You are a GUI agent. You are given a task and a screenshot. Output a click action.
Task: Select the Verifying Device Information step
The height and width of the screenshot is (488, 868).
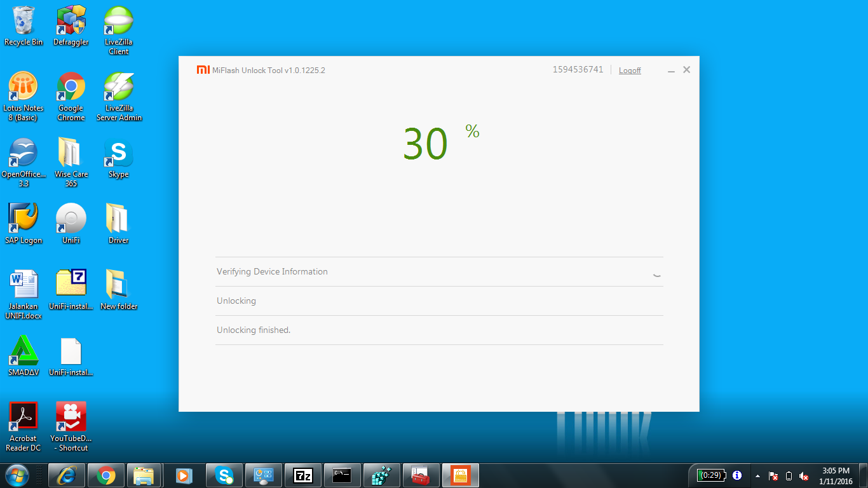tap(439, 271)
